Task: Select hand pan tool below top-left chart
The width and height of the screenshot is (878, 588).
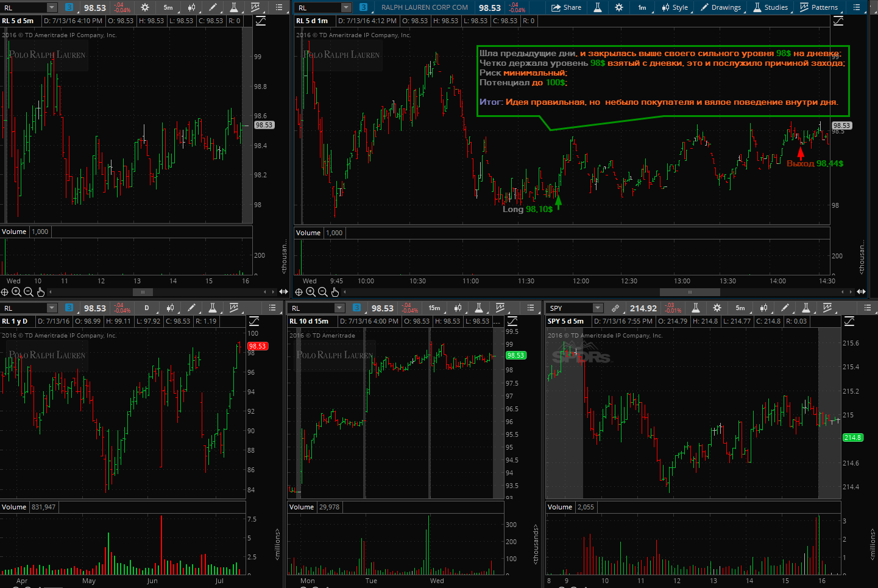Action: point(41,292)
